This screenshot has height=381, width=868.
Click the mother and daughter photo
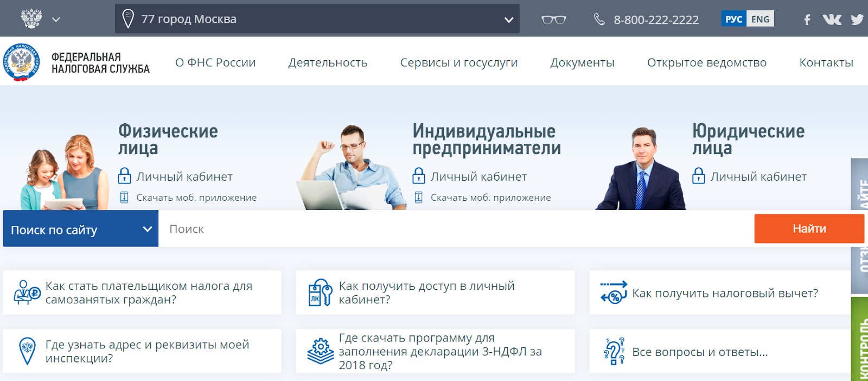click(x=64, y=173)
